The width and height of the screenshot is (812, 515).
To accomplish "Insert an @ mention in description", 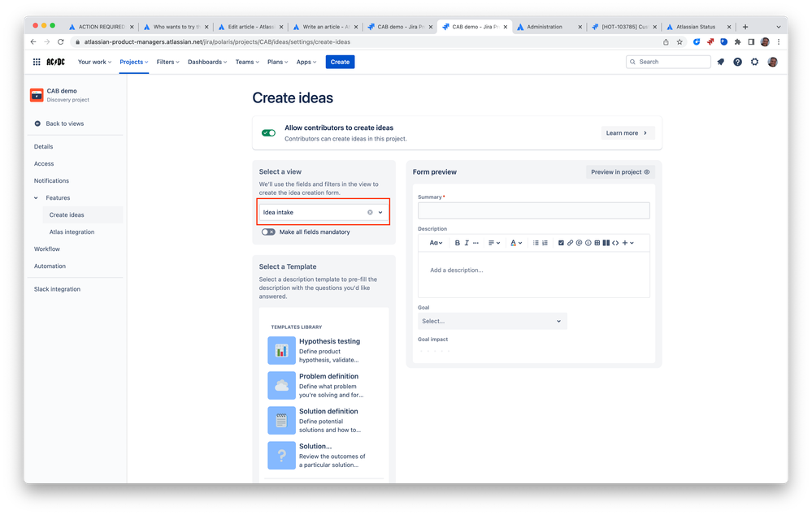I will click(579, 243).
